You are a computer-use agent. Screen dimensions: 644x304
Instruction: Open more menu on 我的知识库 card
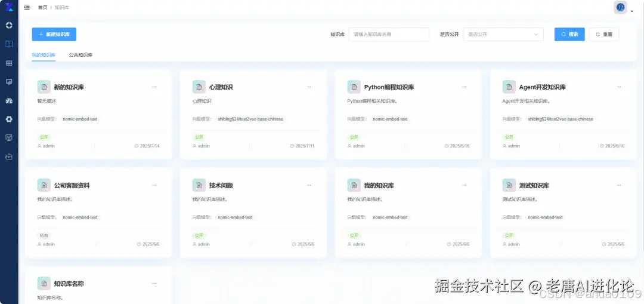[x=464, y=185]
